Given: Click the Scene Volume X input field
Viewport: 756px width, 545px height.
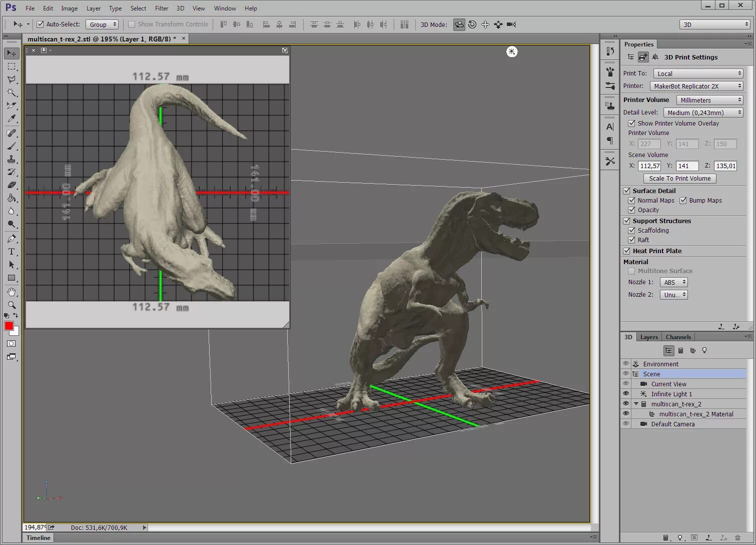Looking at the screenshot, I should tap(649, 166).
